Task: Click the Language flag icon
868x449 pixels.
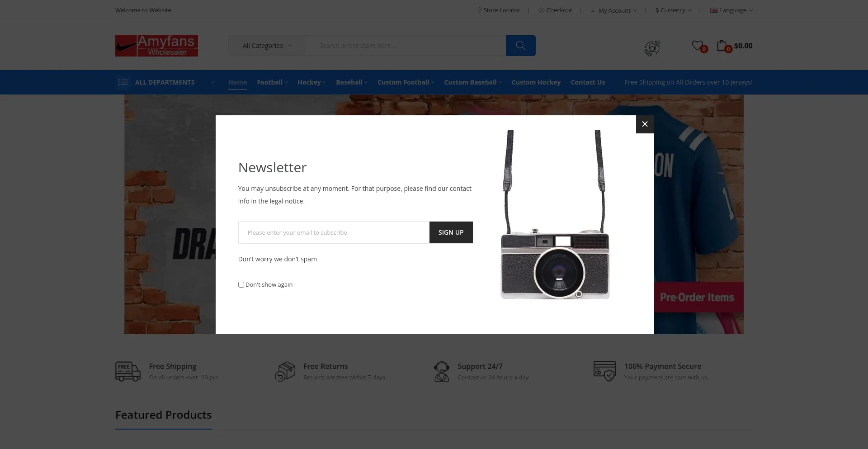Action: click(x=714, y=10)
